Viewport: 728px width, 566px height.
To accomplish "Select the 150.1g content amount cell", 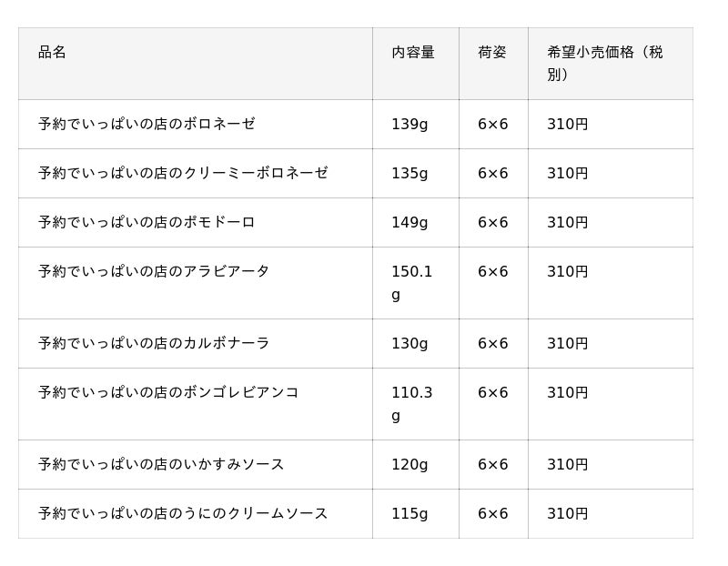I will pyautogui.click(x=411, y=283).
